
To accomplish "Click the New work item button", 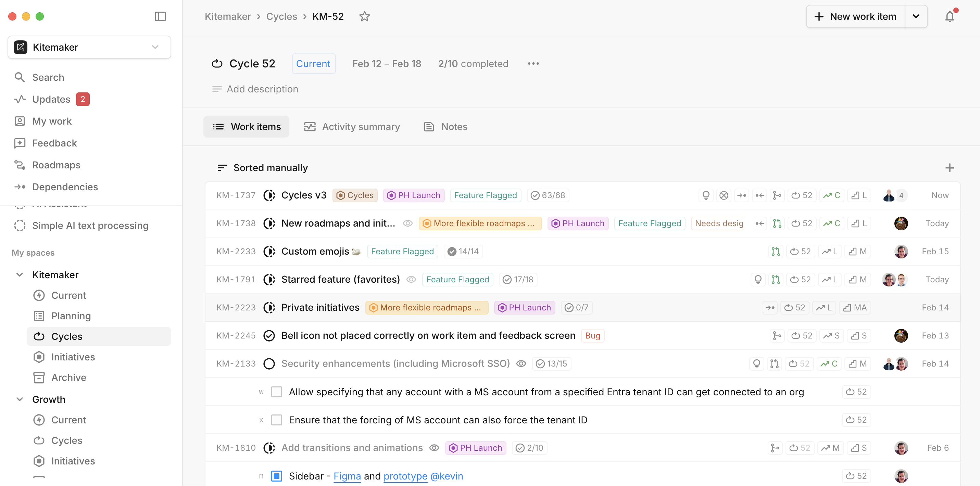I will [x=855, y=16].
